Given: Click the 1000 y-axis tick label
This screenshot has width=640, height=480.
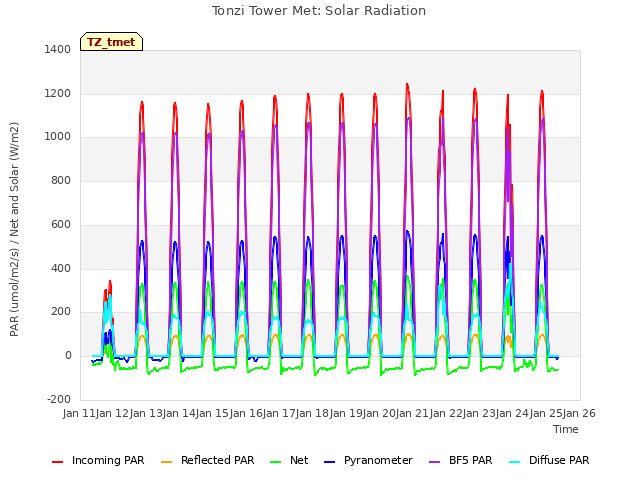Looking at the screenshot, I should tap(58, 136).
